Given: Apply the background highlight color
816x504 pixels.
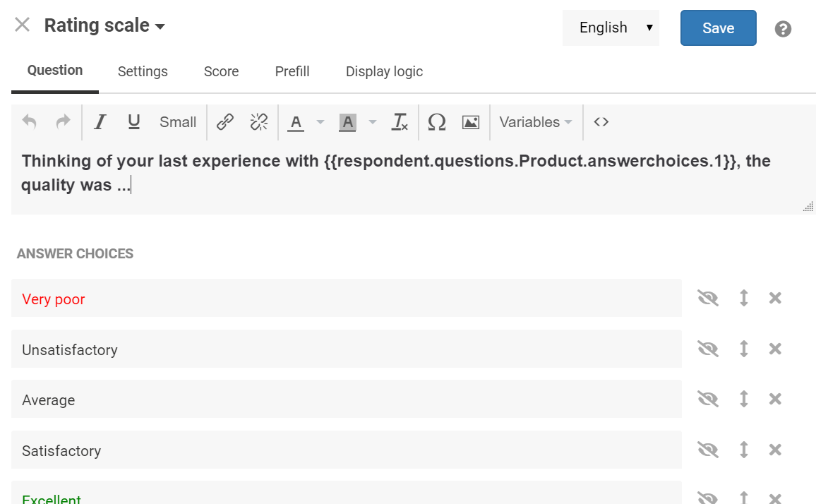Looking at the screenshot, I should [347, 122].
